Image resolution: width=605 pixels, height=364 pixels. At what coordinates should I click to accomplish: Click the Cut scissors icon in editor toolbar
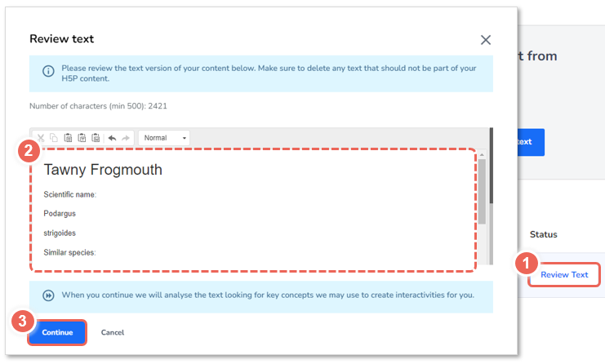41,138
